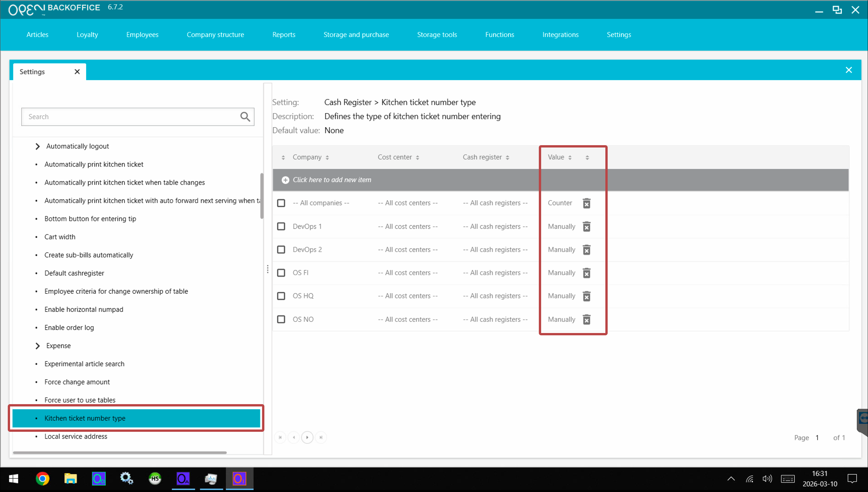The image size is (868, 492).
Task: Jump to last page in pager
Action: (x=321, y=437)
